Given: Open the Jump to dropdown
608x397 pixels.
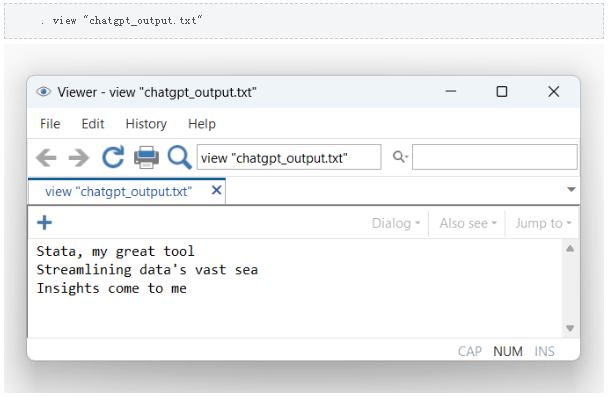Looking at the screenshot, I should coord(543,223).
